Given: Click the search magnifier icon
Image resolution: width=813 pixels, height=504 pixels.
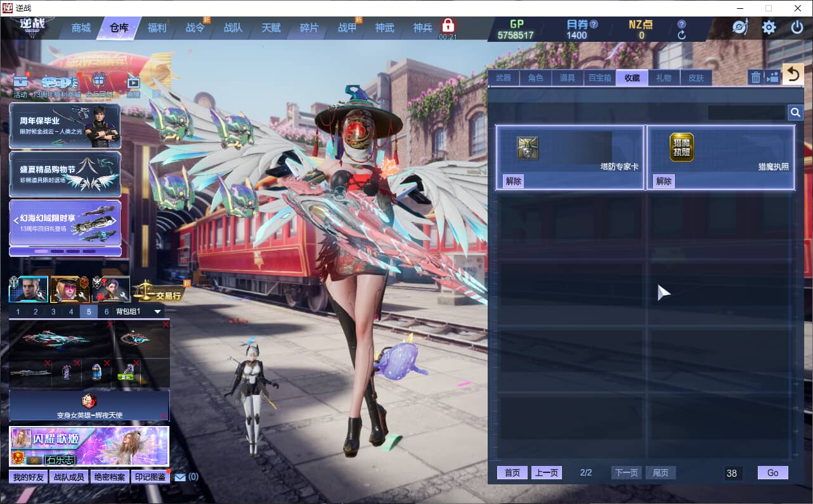Looking at the screenshot, I should point(795,113).
